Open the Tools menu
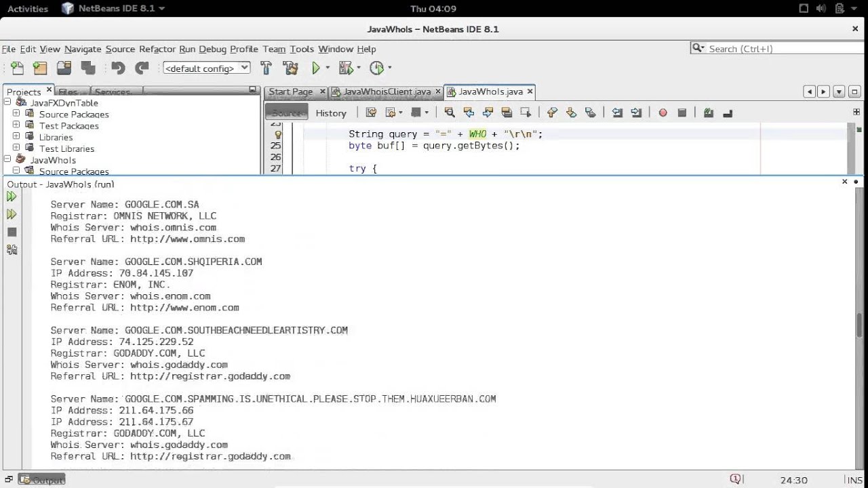868x488 pixels. [x=302, y=49]
